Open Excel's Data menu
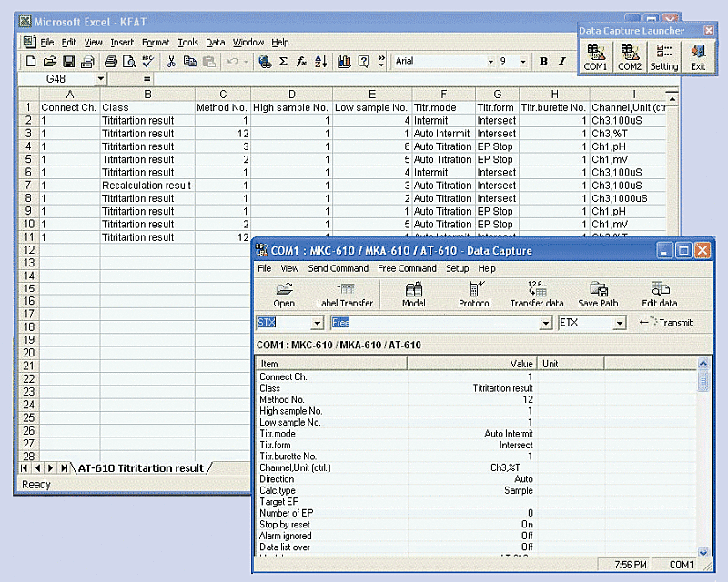Image resolution: width=728 pixels, height=582 pixels. (x=215, y=42)
